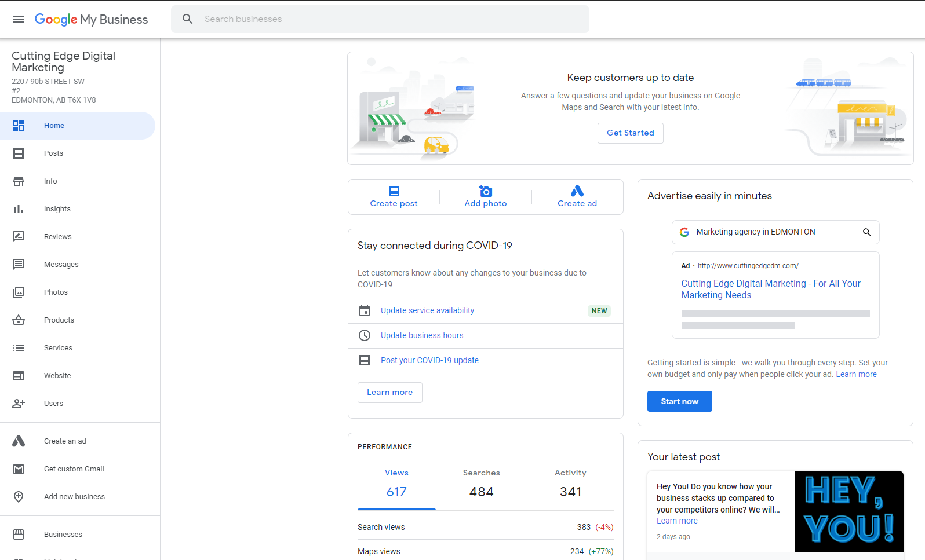Click the HEY, YOU! post thumbnail image

(x=849, y=511)
